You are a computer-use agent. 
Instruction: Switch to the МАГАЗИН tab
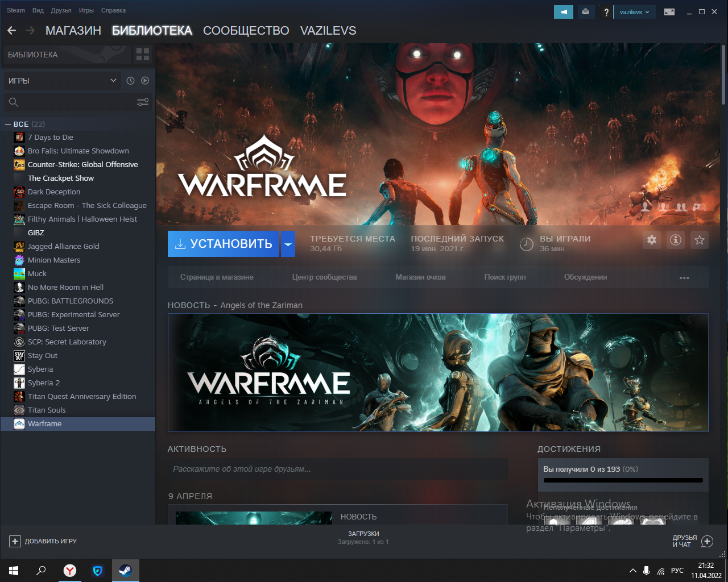tap(73, 31)
